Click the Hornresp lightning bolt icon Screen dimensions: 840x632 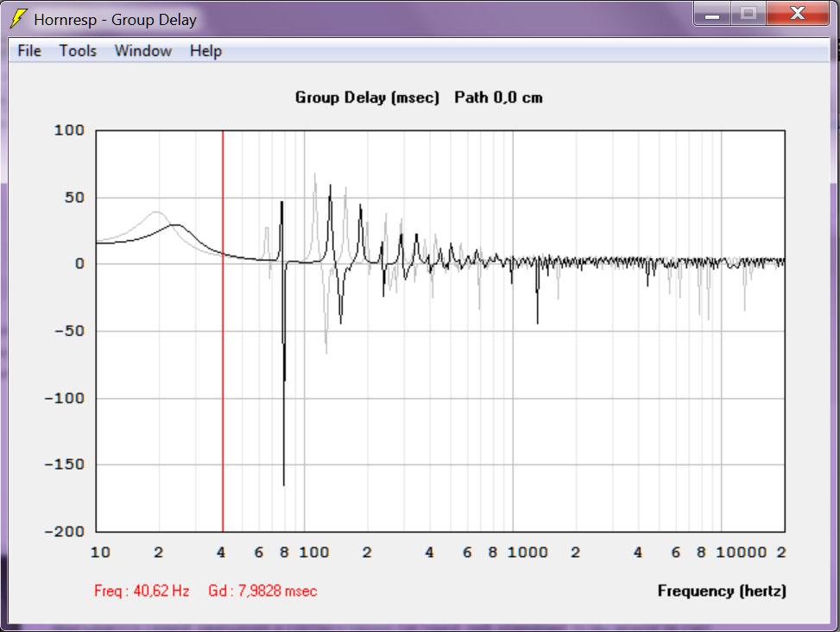click(x=19, y=19)
